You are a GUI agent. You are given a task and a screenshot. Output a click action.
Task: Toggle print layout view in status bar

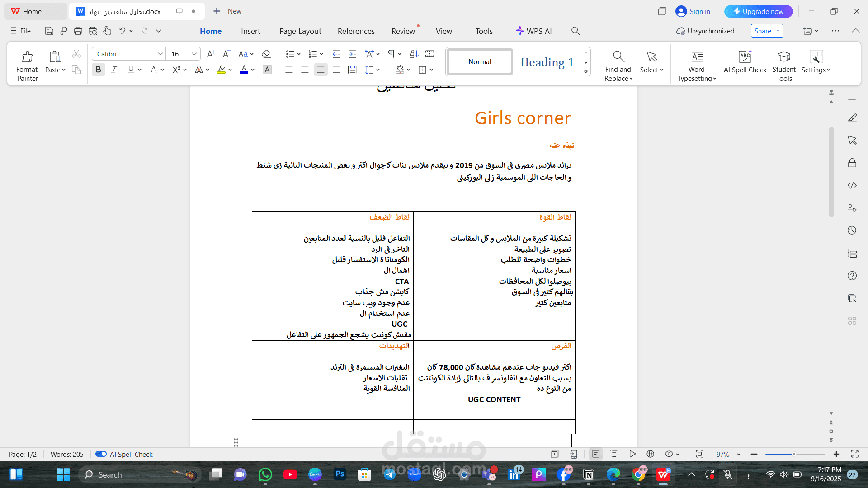[596, 454]
